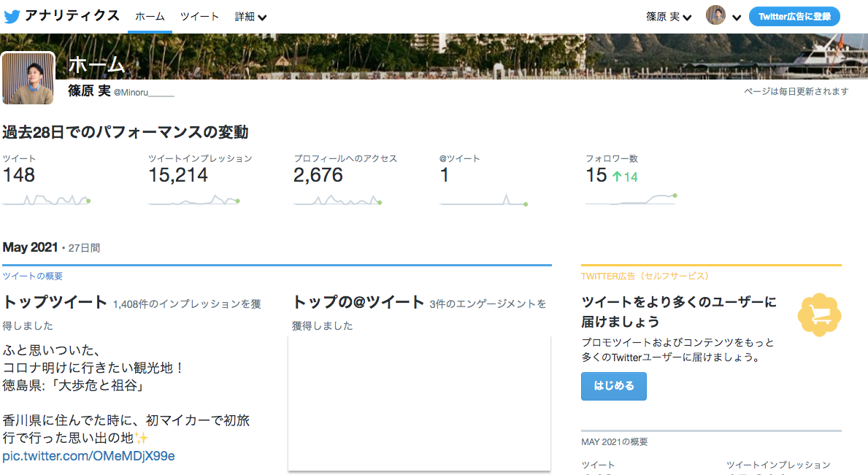The width and height of the screenshot is (868, 475).
Task: Expand the chevron beside the avatar
Action: (737, 18)
